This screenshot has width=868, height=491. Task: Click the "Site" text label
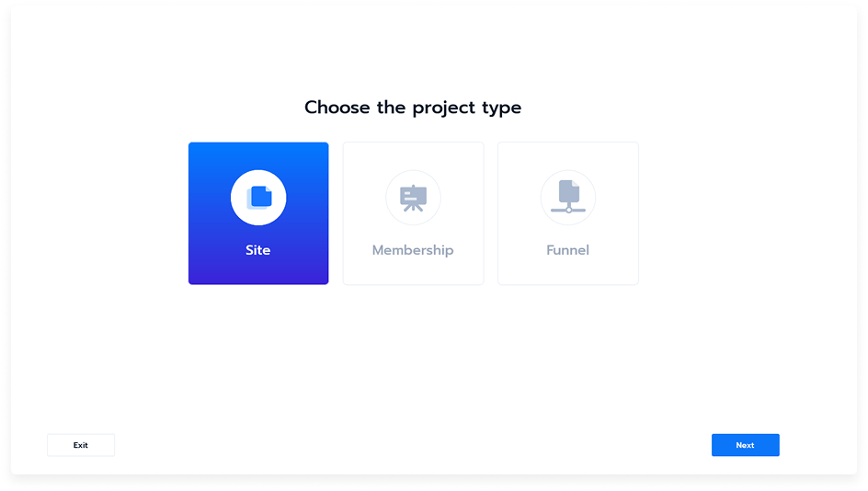(x=258, y=250)
